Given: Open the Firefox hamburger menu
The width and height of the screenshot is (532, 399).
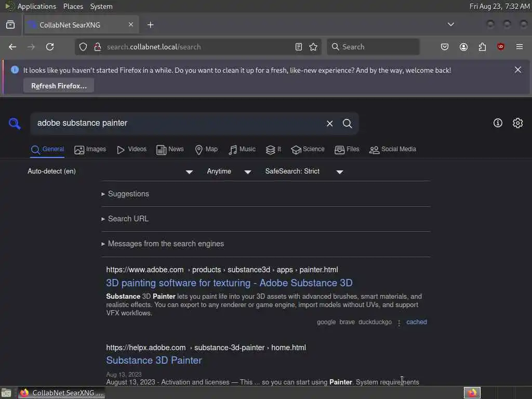Looking at the screenshot, I should point(520,46).
